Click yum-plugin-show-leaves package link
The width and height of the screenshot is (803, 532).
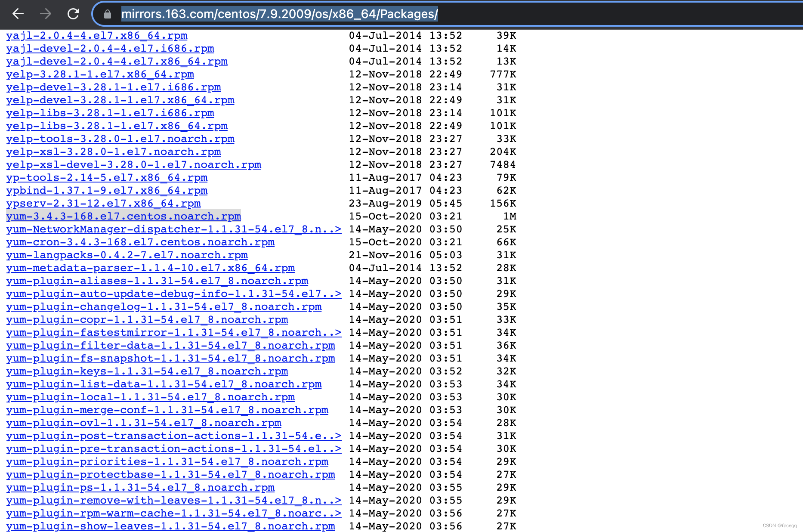171,526
